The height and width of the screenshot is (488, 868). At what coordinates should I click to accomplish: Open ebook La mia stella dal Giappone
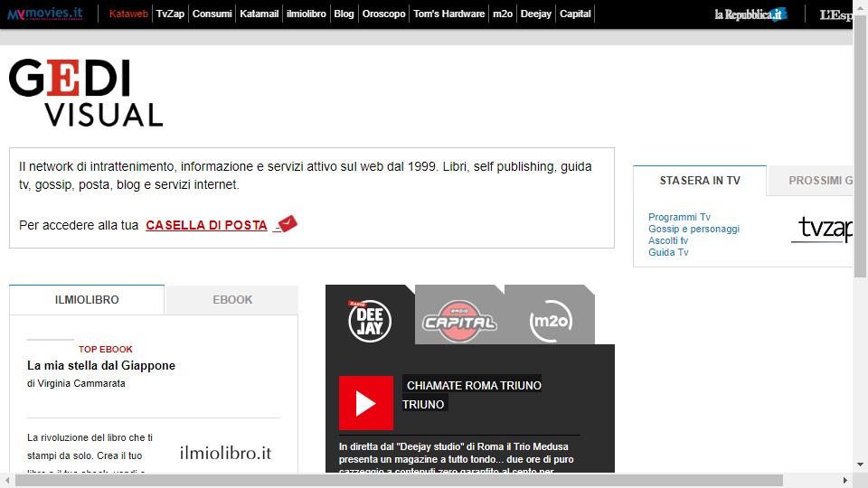point(101,365)
